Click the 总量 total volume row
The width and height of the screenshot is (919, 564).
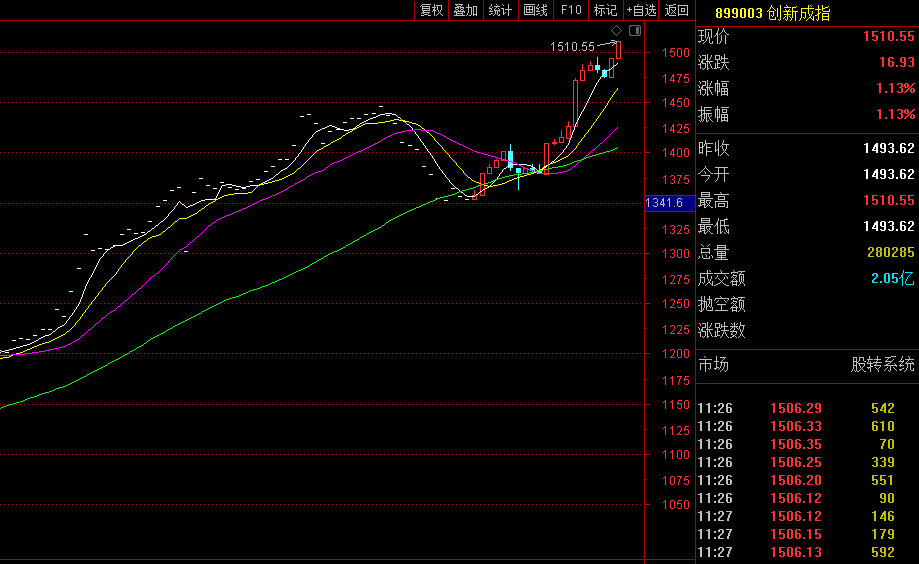805,253
